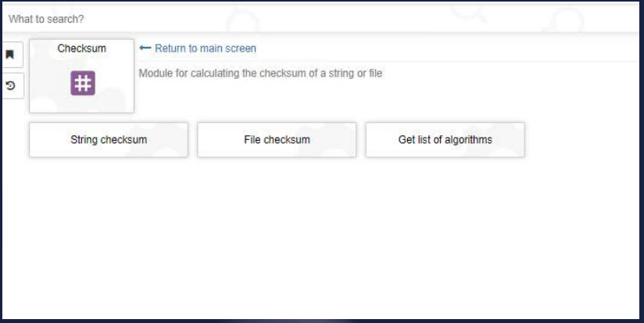Choose the File checksum button
644x323 pixels.
tap(277, 140)
